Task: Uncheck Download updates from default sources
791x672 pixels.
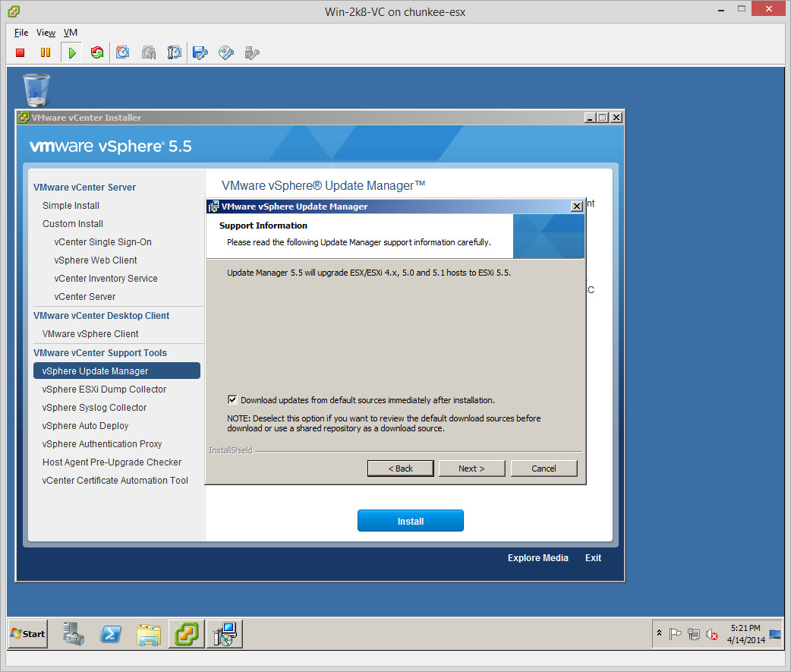Action: click(x=232, y=400)
